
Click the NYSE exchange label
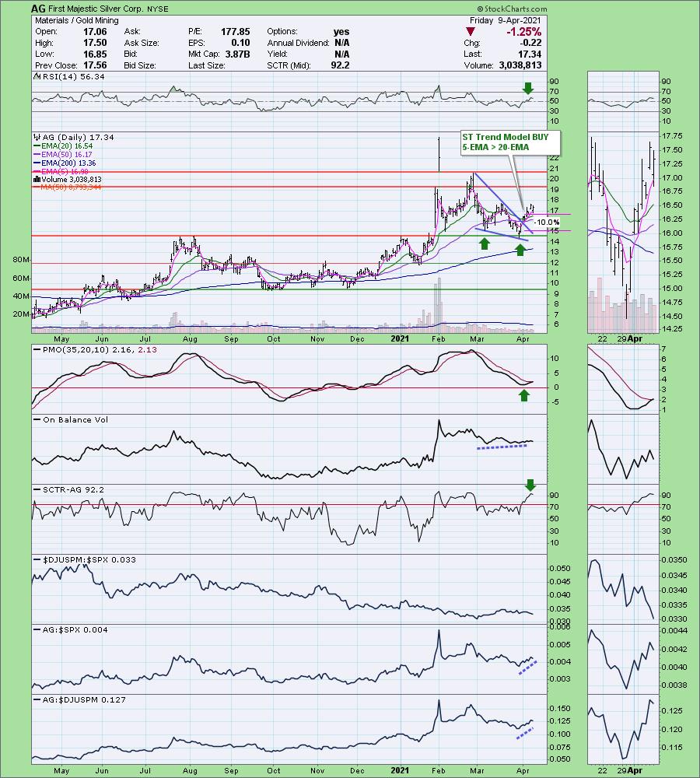click(157, 9)
